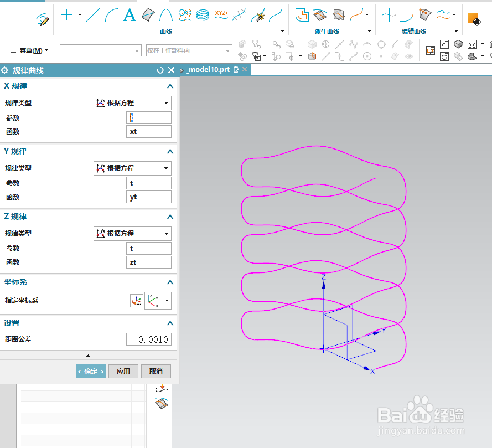Select the Offset Curve tool
492x448 pixels.
(302, 15)
